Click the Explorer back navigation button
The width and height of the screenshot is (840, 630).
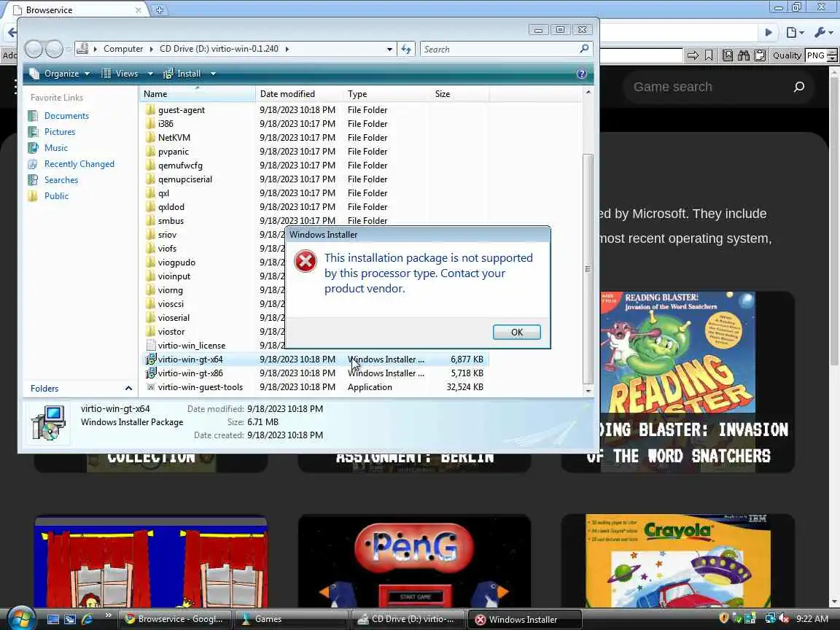34,49
